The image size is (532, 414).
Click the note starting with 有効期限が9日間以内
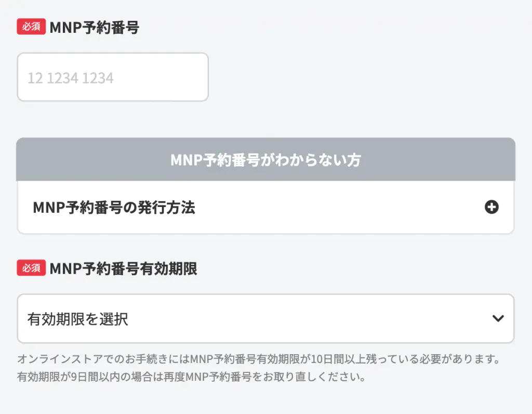pyautogui.click(x=191, y=377)
